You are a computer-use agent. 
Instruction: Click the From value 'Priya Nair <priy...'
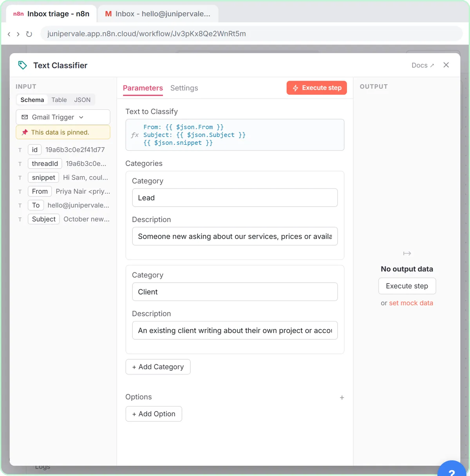click(x=83, y=191)
